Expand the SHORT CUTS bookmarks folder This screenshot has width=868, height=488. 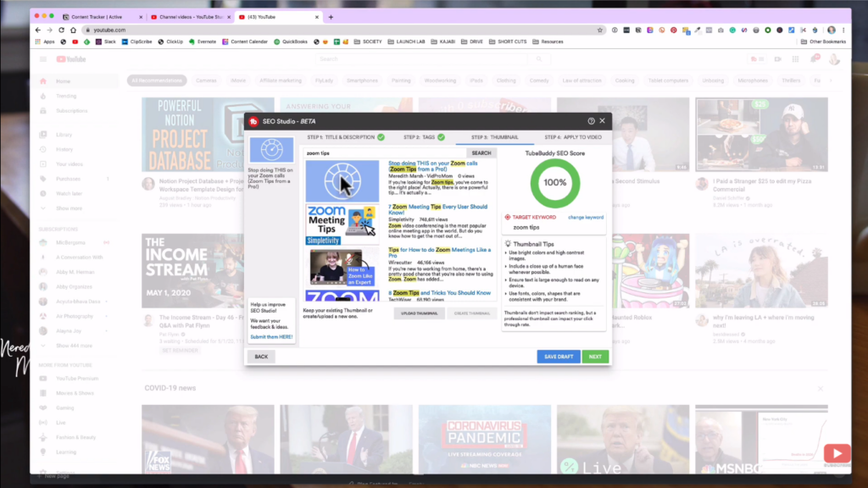[x=508, y=42]
